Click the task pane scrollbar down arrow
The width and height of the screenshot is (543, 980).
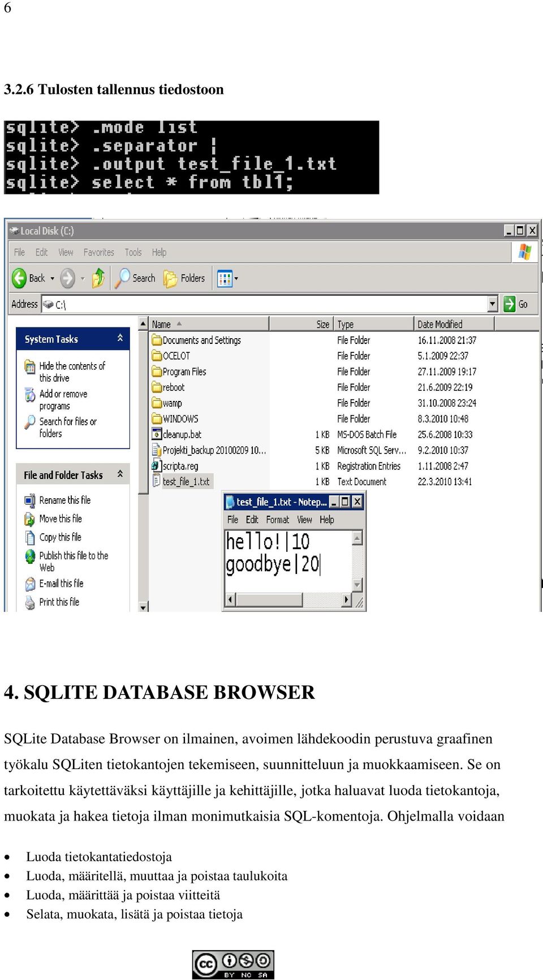pos(143,607)
